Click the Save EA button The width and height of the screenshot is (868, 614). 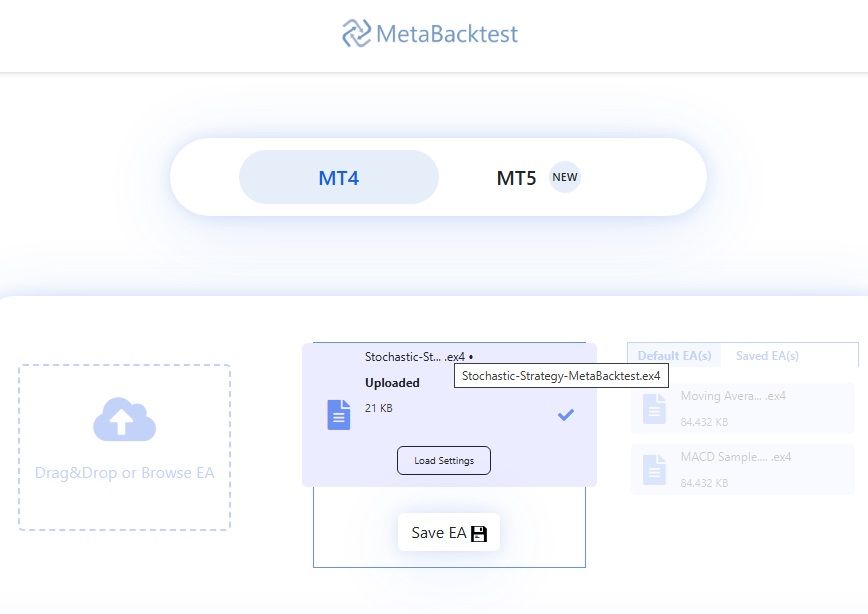448,532
